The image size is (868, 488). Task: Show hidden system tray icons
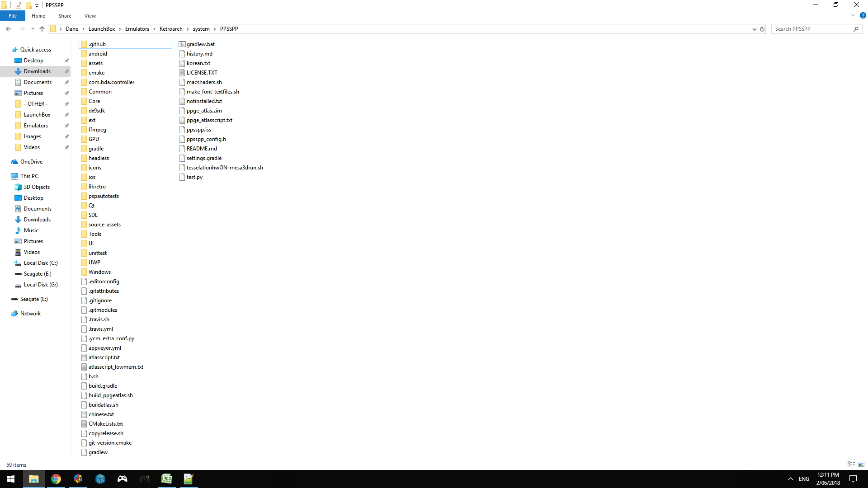click(x=790, y=479)
